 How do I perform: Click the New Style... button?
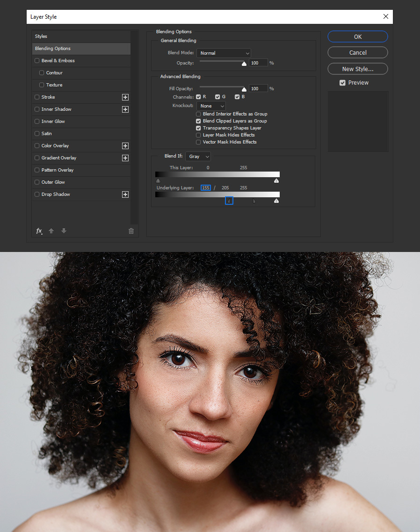pos(358,69)
